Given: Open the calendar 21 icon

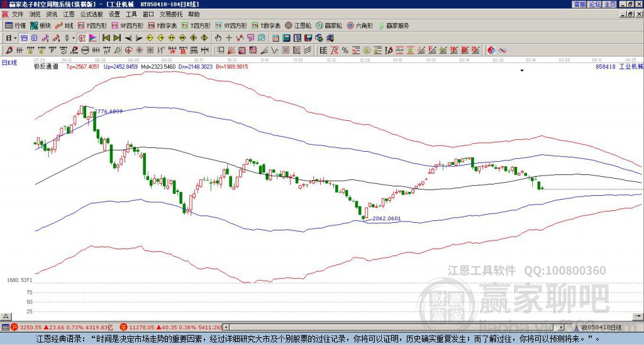Looking at the screenshot, I should (275, 38).
